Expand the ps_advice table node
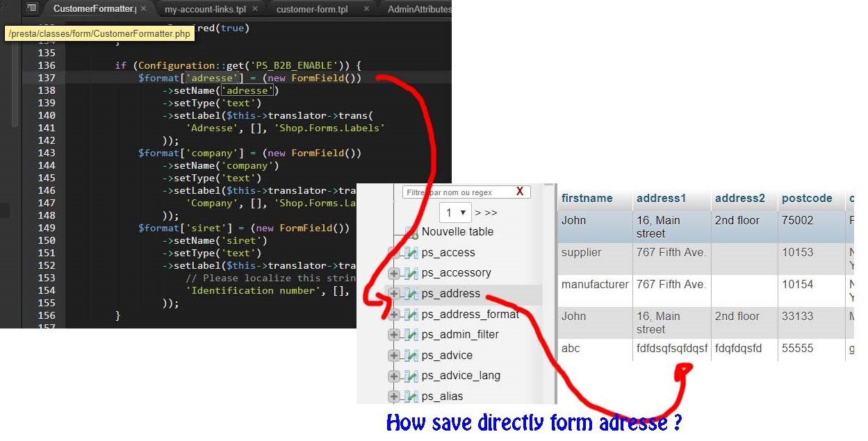Viewport: 868px width, 441px height. [x=394, y=356]
